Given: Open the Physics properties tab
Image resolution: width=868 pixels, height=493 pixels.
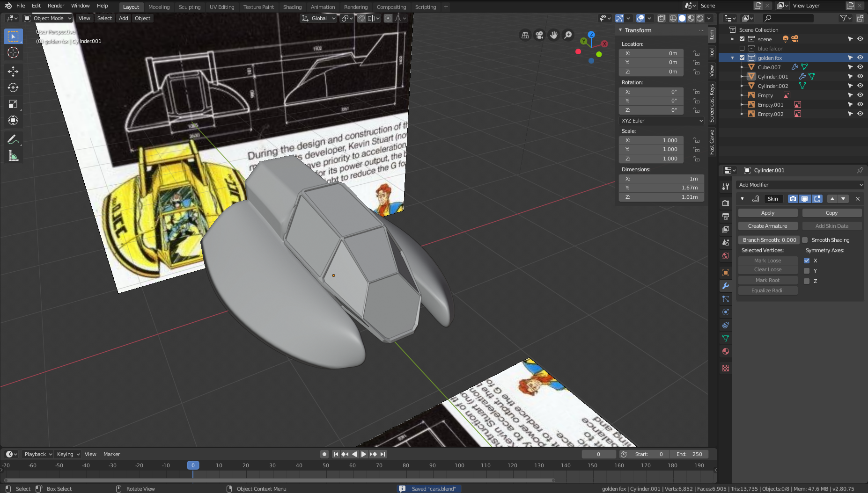Looking at the screenshot, I should tap(726, 312).
